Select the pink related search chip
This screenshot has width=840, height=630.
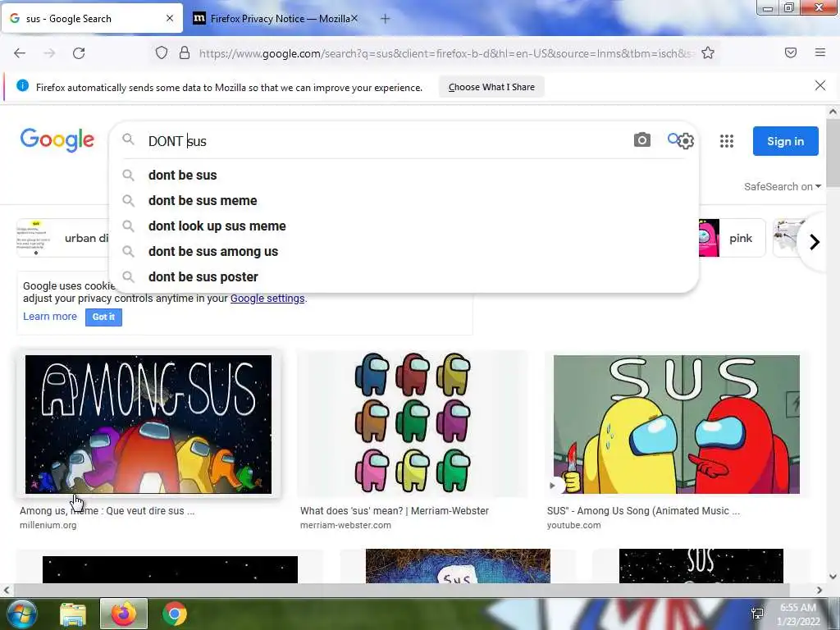[732, 238]
